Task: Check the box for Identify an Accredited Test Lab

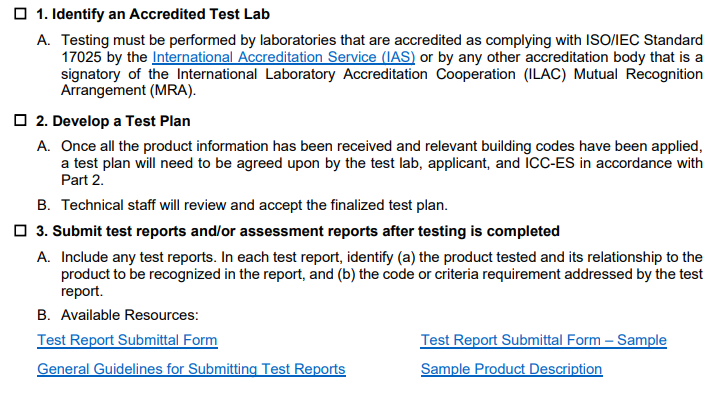Action: pos(20,14)
